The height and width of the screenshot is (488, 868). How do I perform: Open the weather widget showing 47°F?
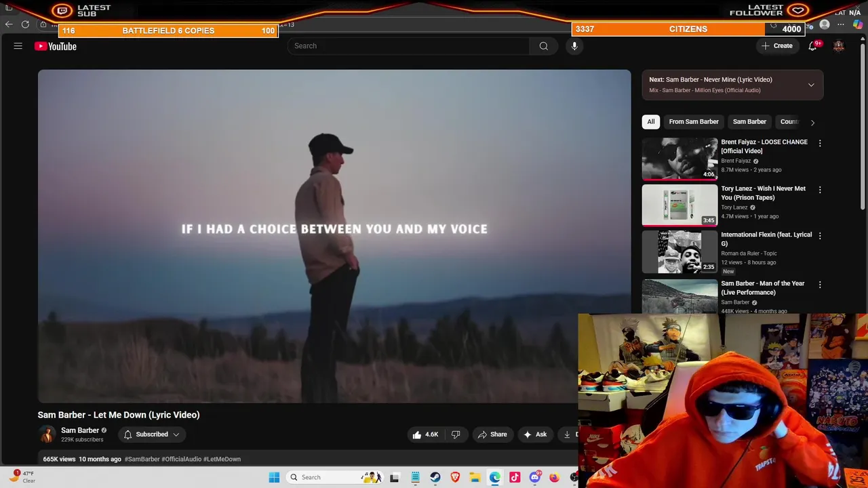coord(22,476)
